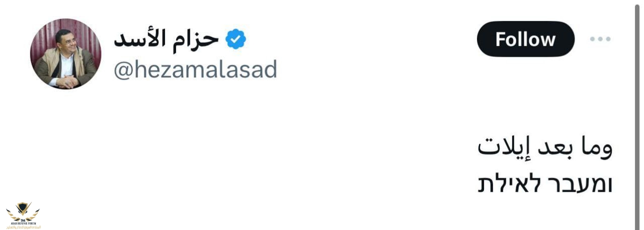This screenshot has height=230, width=644.
Task: Click the vertical scrollbar on the right edge
Action: coord(639,115)
